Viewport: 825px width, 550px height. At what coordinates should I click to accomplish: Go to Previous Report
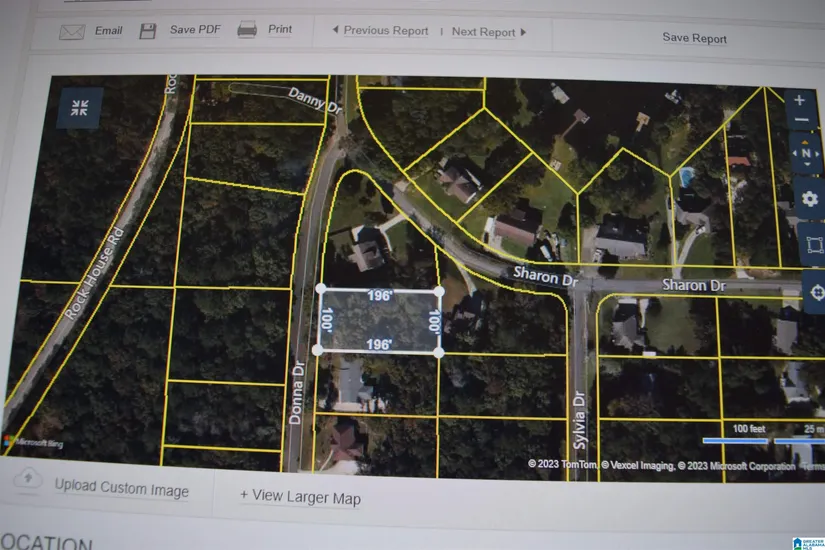click(x=380, y=31)
